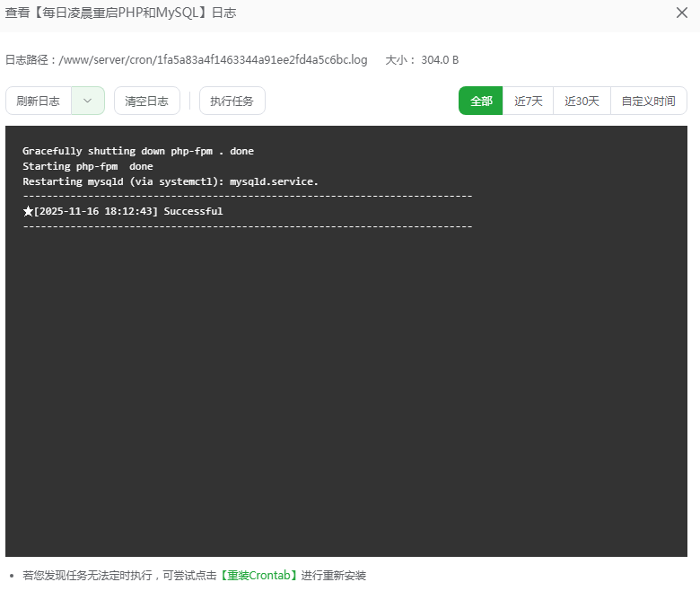This screenshot has width=700, height=591.
Task: Click the log file path text
Action: coord(214,60)
